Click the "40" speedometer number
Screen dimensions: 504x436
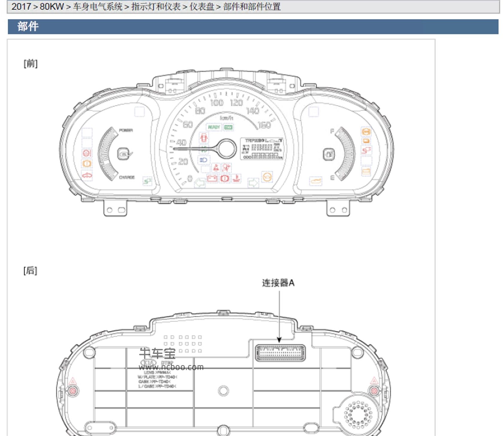click(x=181, y=143)
